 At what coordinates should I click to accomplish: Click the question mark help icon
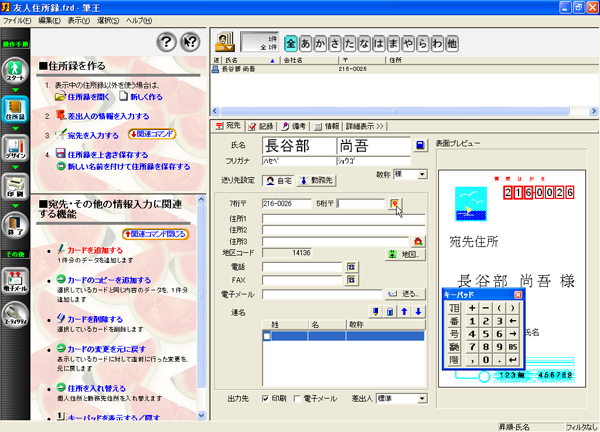point(167,41)
